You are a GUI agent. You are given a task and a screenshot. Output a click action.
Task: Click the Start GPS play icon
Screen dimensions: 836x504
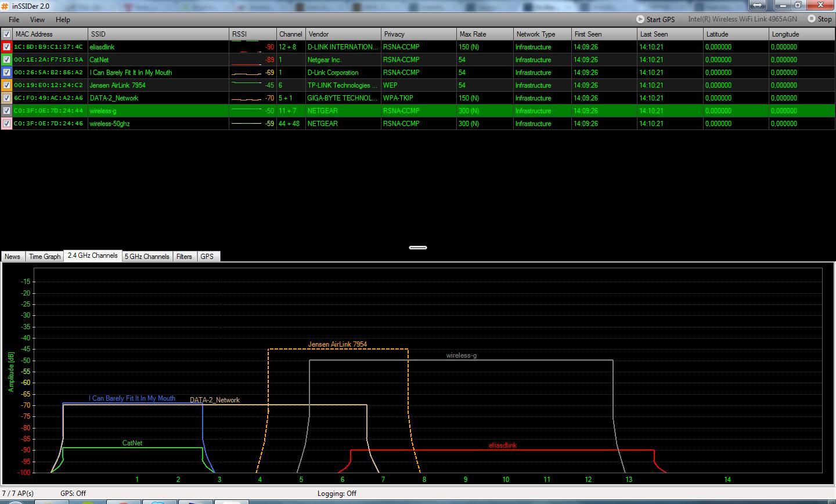tap(640, 19)
